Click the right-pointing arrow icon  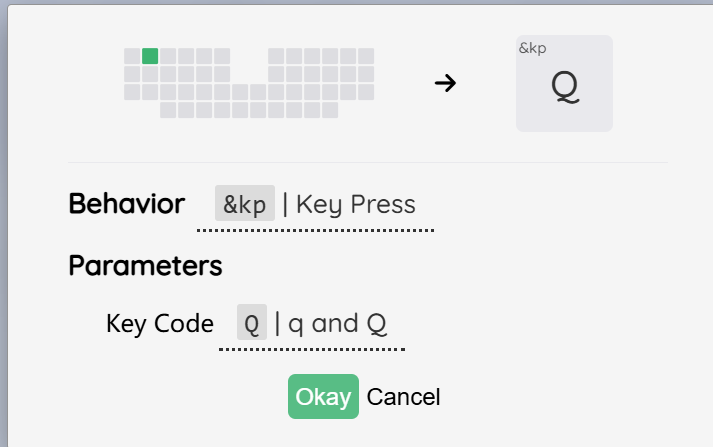[x=445, y=83]
